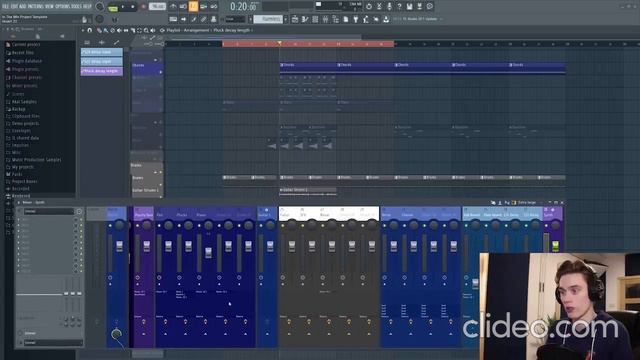Open the EDIT menu
This screenshot has height=360, width=640.
pos(15,7)
